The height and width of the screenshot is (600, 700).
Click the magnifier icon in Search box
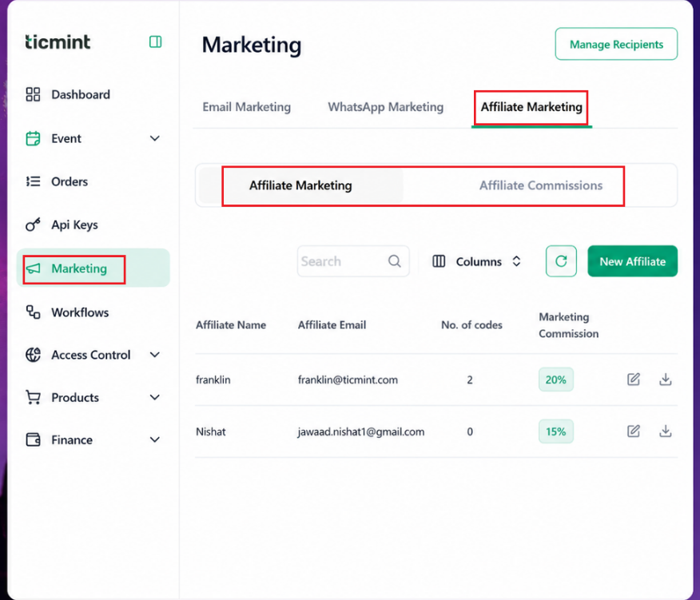395,261
